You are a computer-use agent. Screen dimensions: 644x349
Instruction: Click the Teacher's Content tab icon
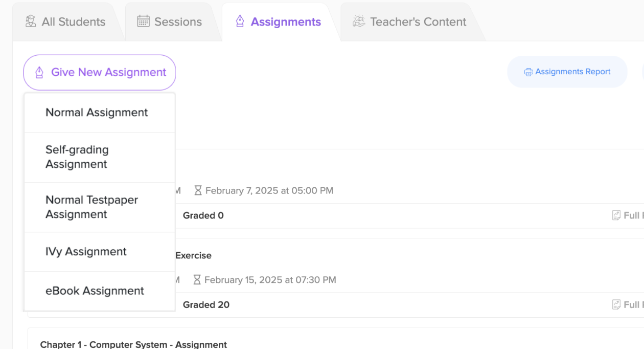pos(359,21)
